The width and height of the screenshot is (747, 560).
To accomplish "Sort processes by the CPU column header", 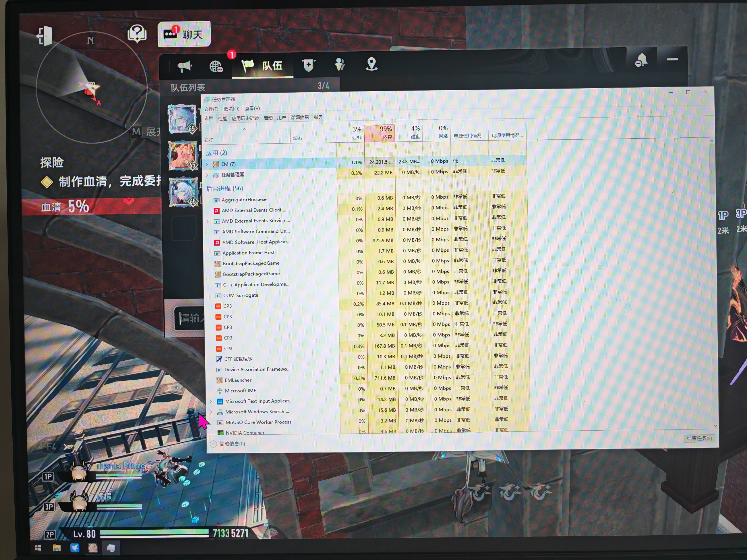I will (350, 133).
